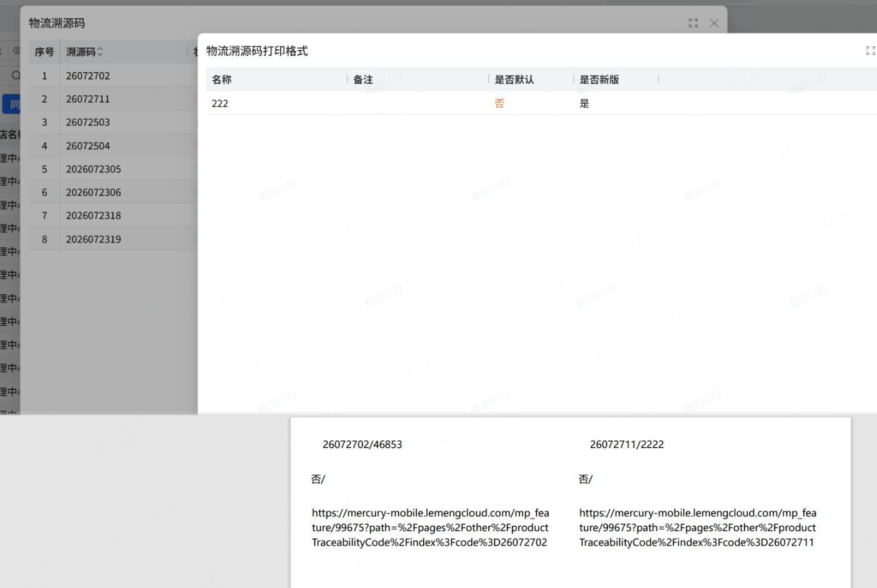Close the 物流溯源码 dialog
Screen dimensions: 877x588
pyautogui.click(x=714, y=23)
